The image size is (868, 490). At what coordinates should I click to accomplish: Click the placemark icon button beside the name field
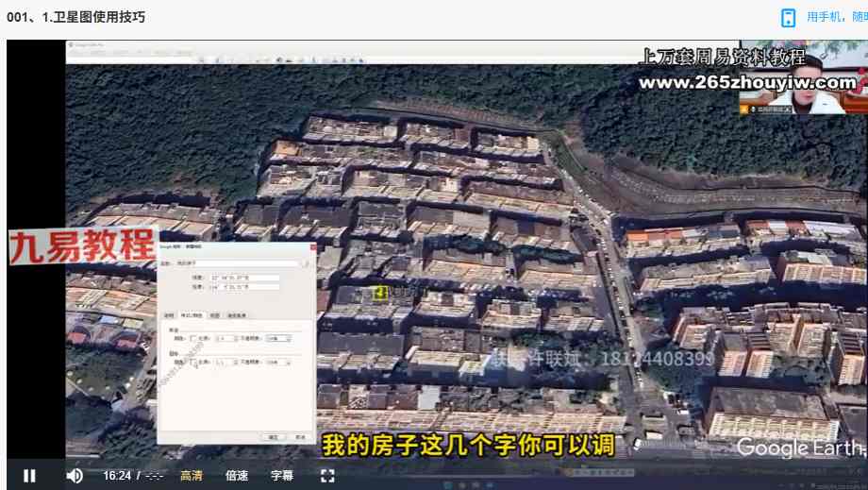click(x=306, y=263)
